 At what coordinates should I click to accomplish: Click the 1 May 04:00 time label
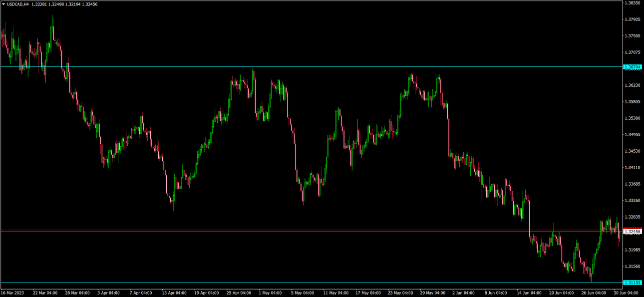tap(270, 293)
